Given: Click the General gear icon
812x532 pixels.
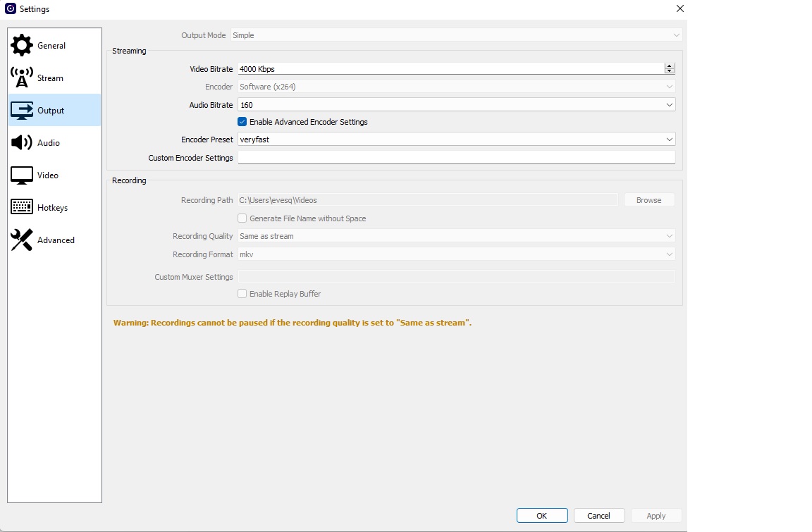Looking at the screenshot, I should click(x=22, y=46).
